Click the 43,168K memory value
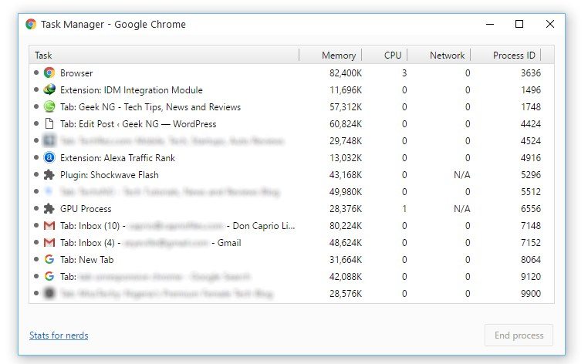Image resolution: width=588 pixels, height=364 pixels. tap(346, 175)
